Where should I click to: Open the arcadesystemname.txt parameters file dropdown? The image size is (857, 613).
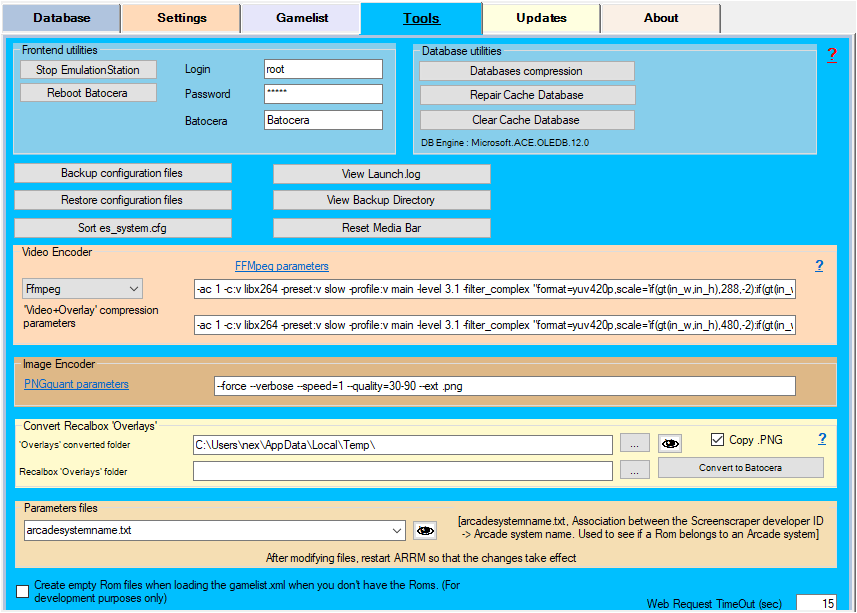tap(397, 531)
